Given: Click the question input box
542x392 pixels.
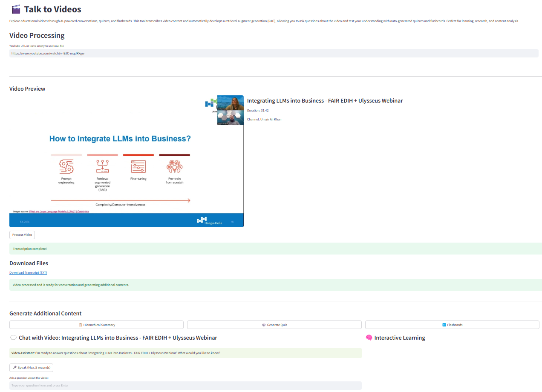Looking at the screenshot, I should (185, 385).
